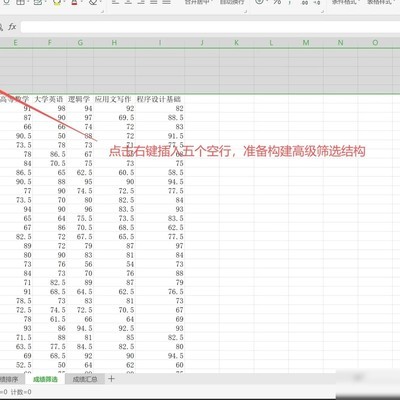Add a new sheet with the plus icon
The width and height of the screenshot is (400, 400).
(x=111, y=379)
